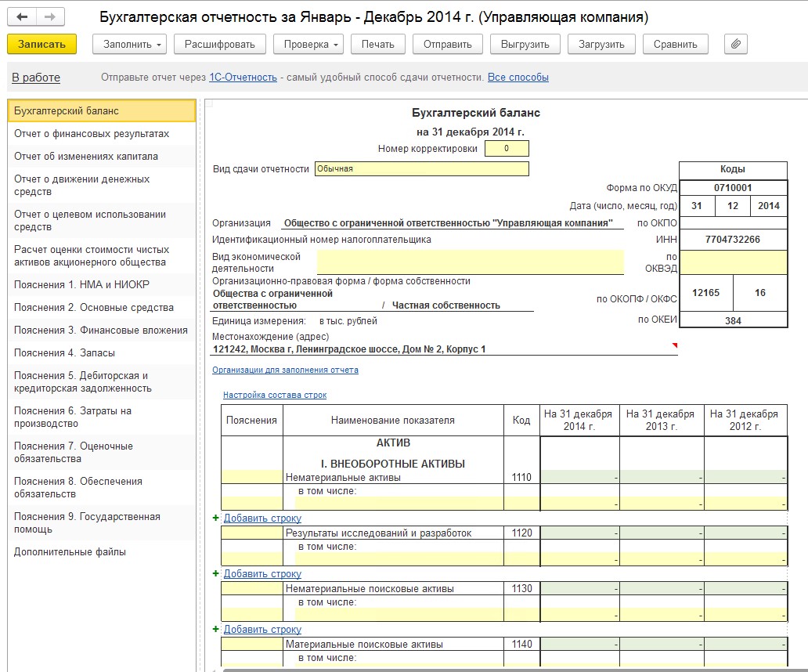Open Пояснения 1. НМА и НИОКР
The height and width of the screenshot is (672, 808).
click(102, 284)
